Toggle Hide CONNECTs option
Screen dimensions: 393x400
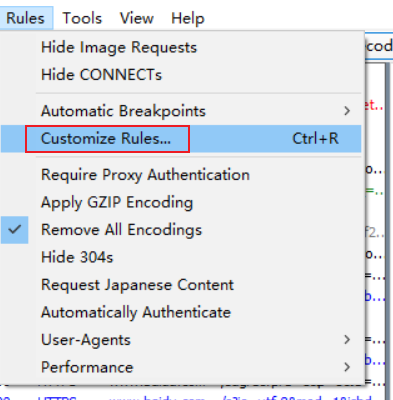point(181,75)
